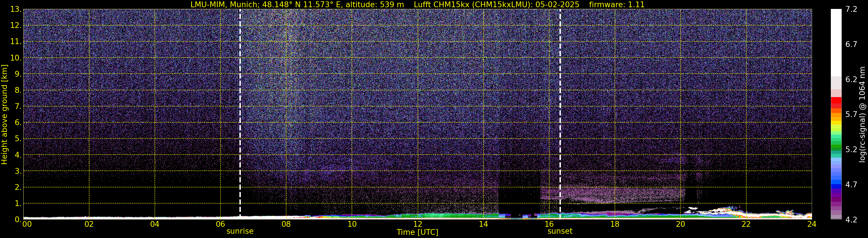Click the '7.' height axis tick label
The height and width of the screenshot is (238, 868).
click(18, 107)
